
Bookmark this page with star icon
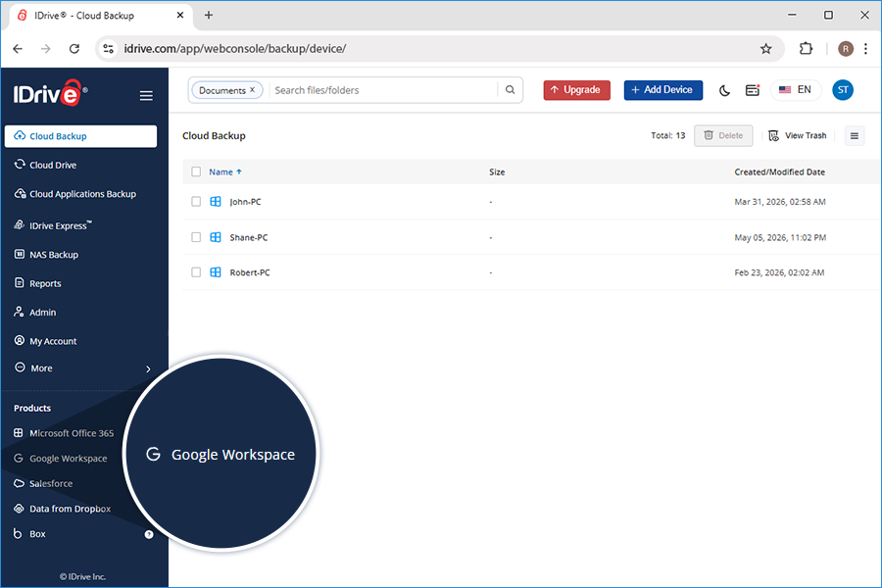coord(766,49)
